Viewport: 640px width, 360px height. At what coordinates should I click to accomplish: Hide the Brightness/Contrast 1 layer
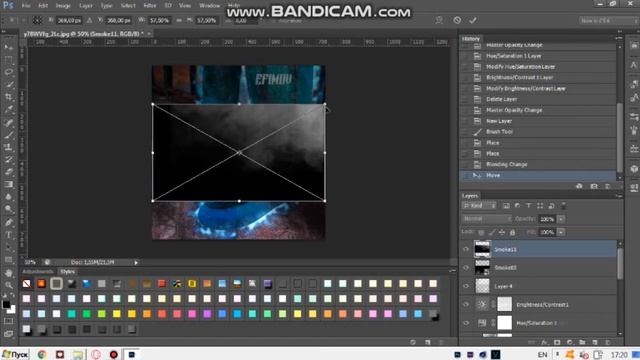pyautogui.click(x=466, y=304)
